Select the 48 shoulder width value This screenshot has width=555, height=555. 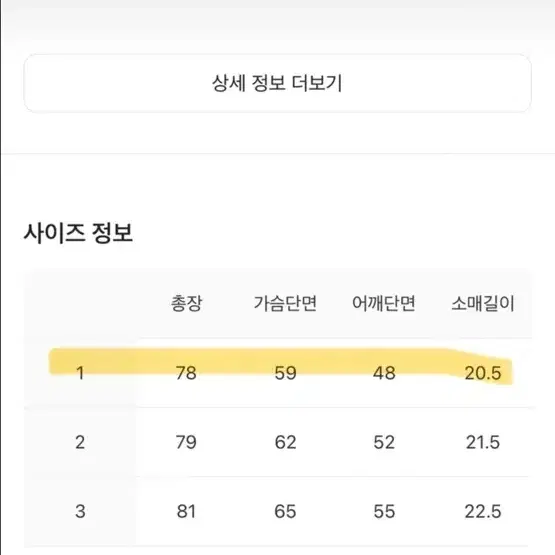click(x=384, y=373)
